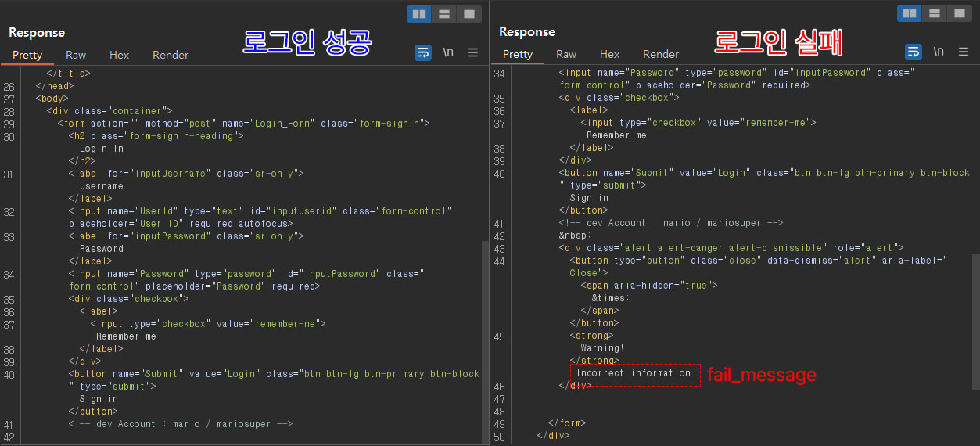
Task: Switch to Pretty tab in right Response panel
Action: [518, 54]
